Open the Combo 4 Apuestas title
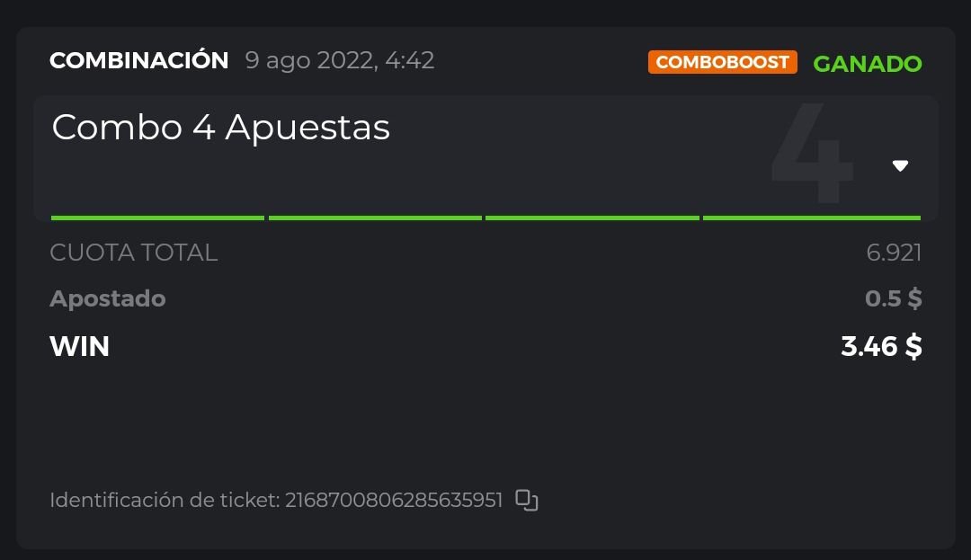Image resolution: width=971 pixels, height=560 pixels. click(221, 128)
